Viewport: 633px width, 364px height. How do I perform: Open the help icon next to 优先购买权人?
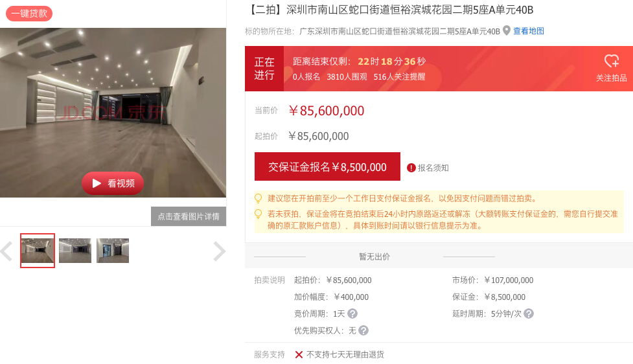(363, 330)
